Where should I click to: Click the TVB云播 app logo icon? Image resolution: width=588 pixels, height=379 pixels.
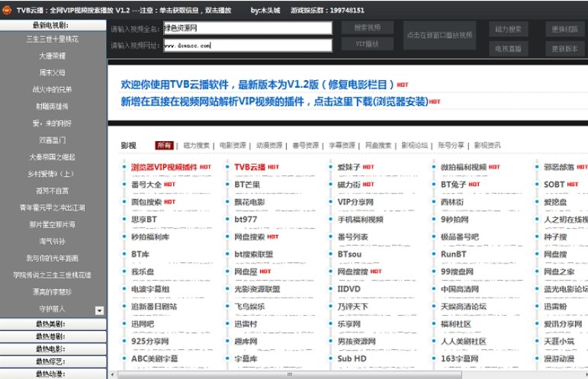click(7, 10)
